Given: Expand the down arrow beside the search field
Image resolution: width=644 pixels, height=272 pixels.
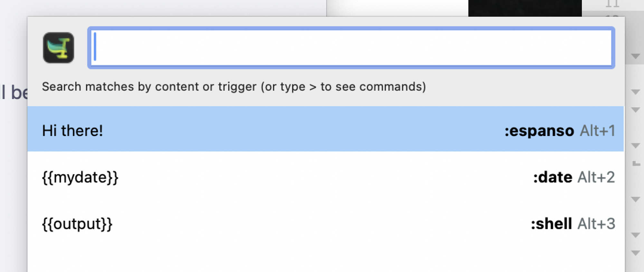Looking at the screenshot, I should (x=636, y=57).
